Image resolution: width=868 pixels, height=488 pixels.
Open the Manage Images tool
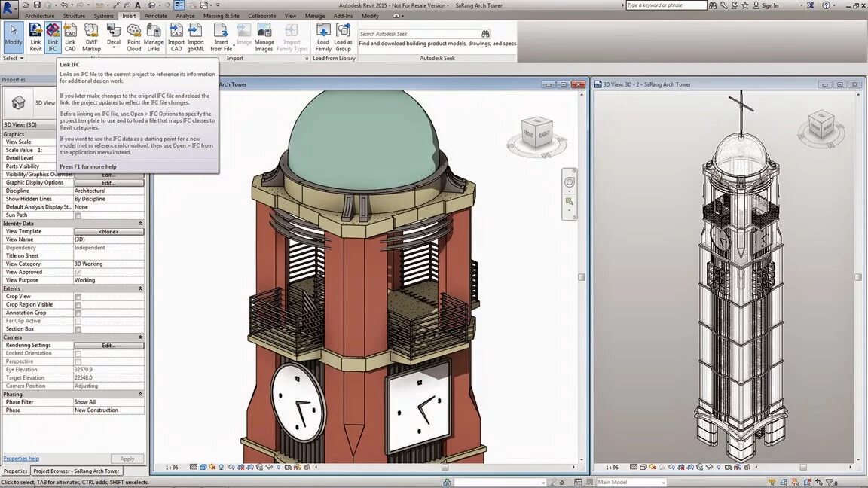point(264,37)
